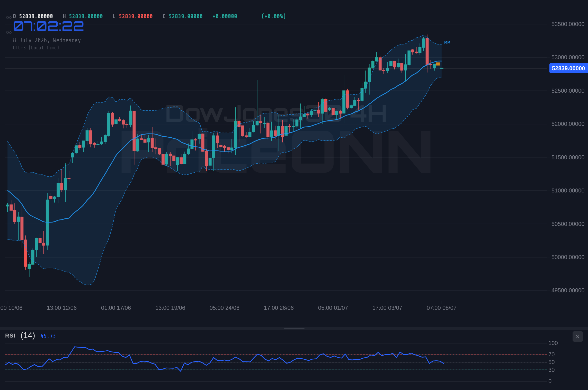Click the UTC+3 (Local Time) label
The image size is (588, 390).
[36, 48]
